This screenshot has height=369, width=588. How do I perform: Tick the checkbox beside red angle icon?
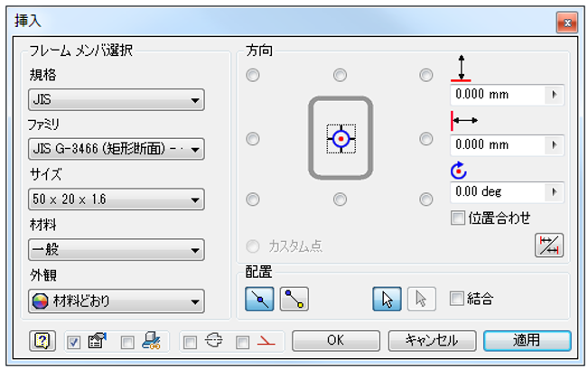(243, 342)
